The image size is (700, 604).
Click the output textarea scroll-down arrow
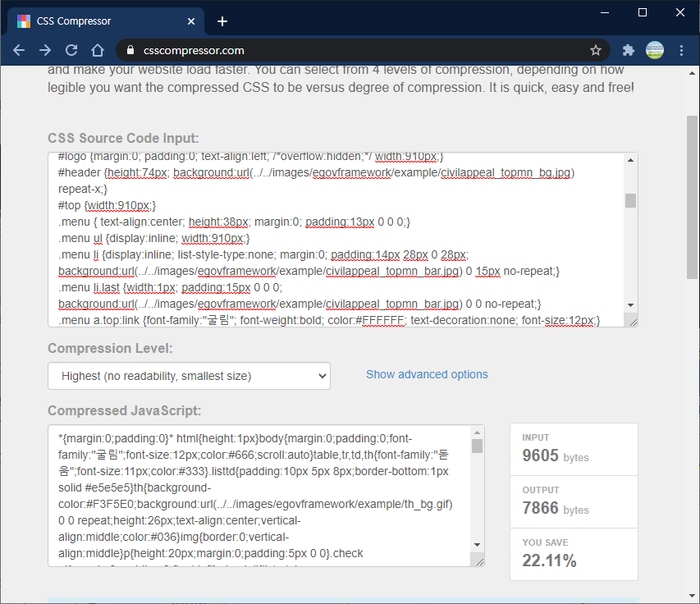477,545
